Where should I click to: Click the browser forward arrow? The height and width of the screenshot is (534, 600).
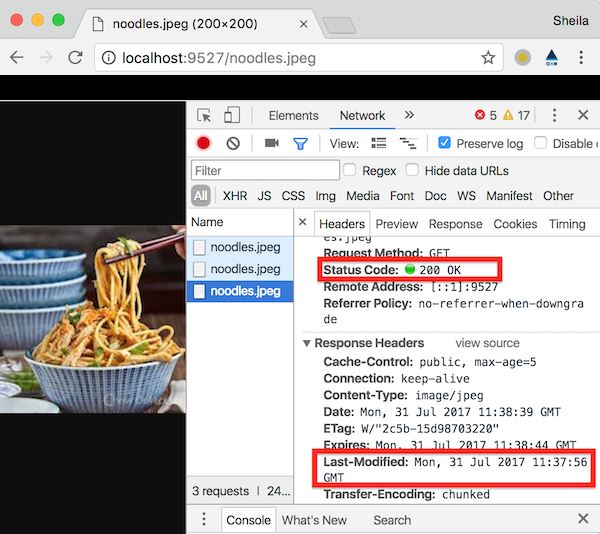click(x=46, y=58)
